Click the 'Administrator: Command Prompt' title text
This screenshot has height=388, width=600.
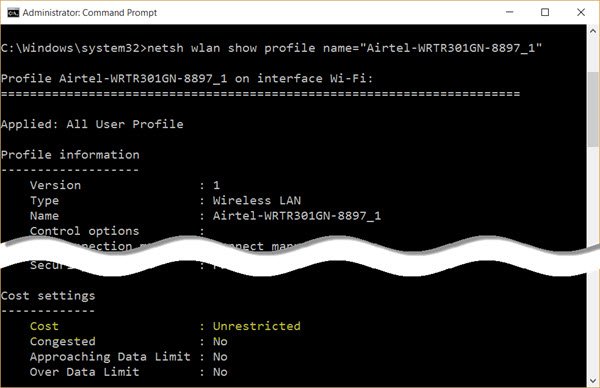(90, 13)
